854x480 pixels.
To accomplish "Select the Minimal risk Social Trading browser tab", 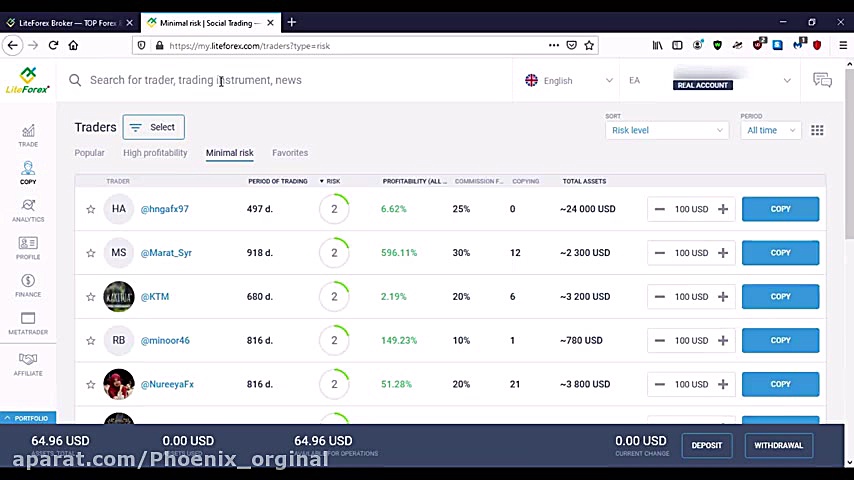I will point(210,23).
